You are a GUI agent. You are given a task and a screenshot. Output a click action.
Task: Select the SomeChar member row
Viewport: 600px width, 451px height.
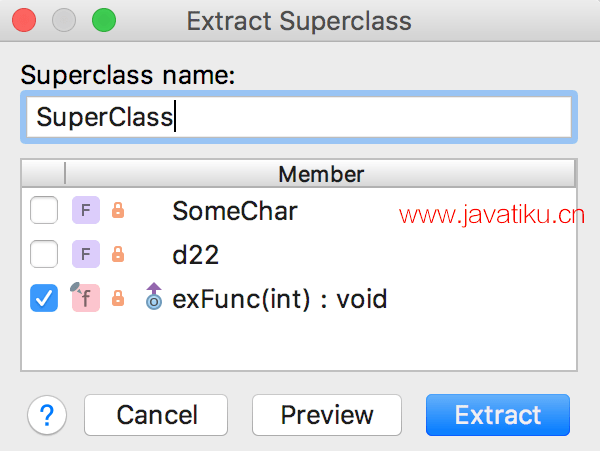coord(299,210)
